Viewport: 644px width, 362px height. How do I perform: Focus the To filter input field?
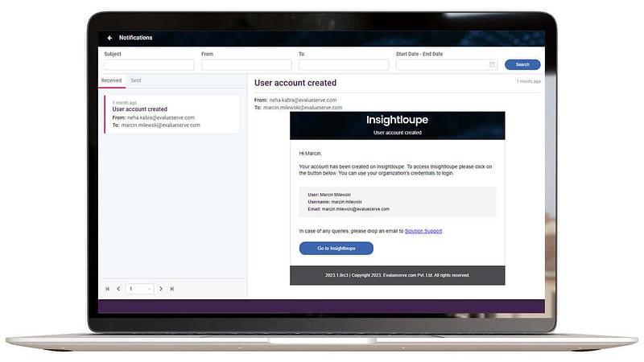[x=344, y=64]
